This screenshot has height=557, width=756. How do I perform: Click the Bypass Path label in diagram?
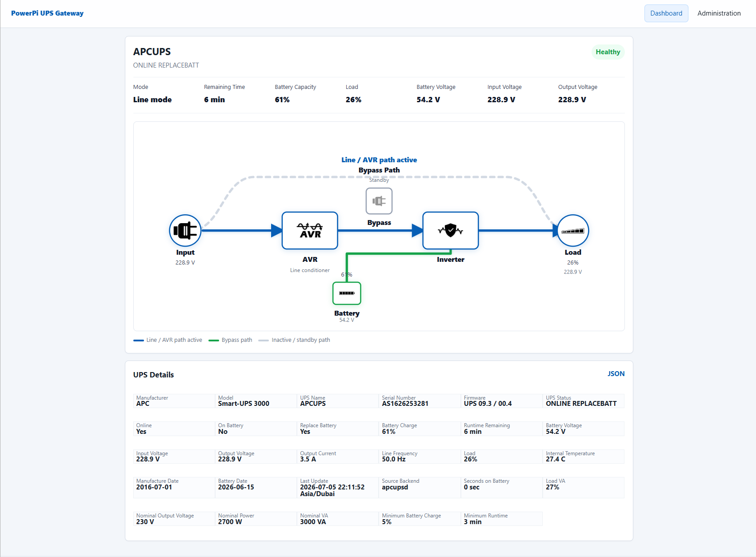[x=379, y=170]
